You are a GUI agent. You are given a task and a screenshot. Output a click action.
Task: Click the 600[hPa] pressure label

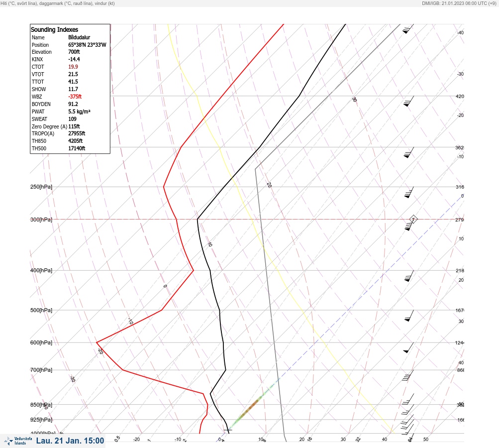tap(41, 342)
